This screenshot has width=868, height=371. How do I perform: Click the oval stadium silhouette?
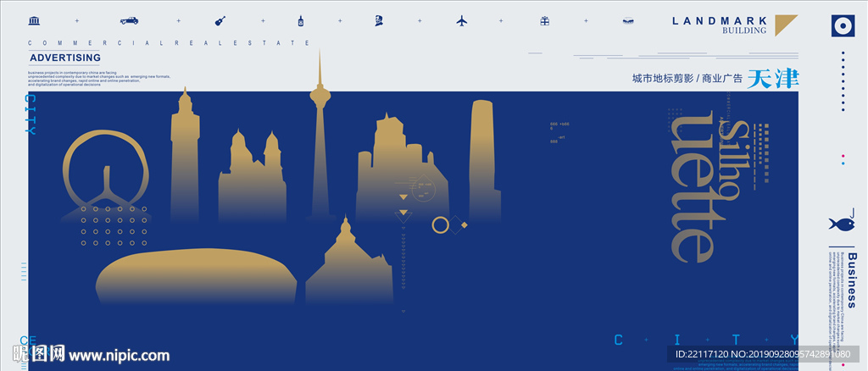coord(196,276)
